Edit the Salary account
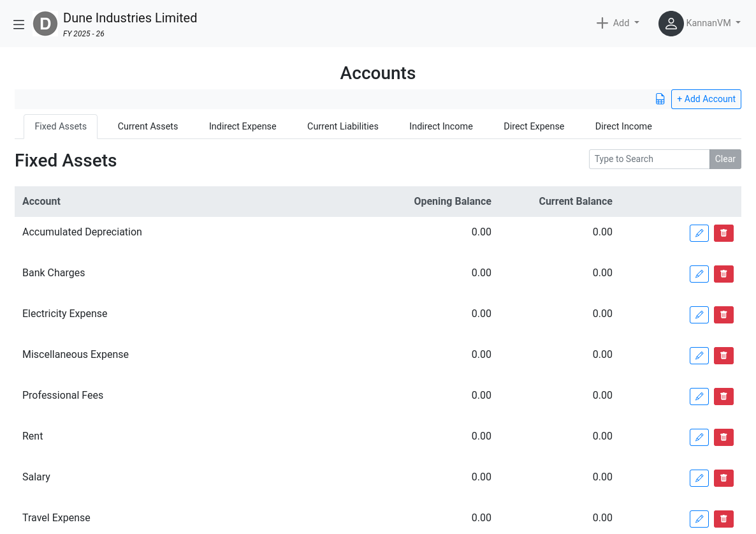The width and height of the screenshot is (756, 534). [699, 478]
